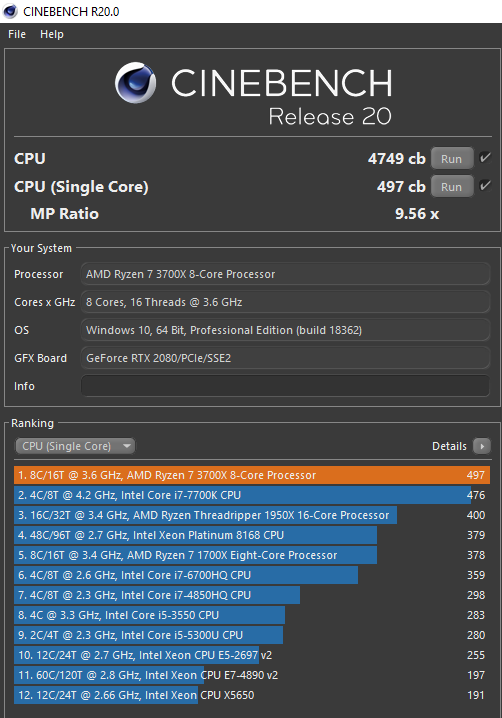Click the Cinebench title bar app icon

(x=10, y=11)
